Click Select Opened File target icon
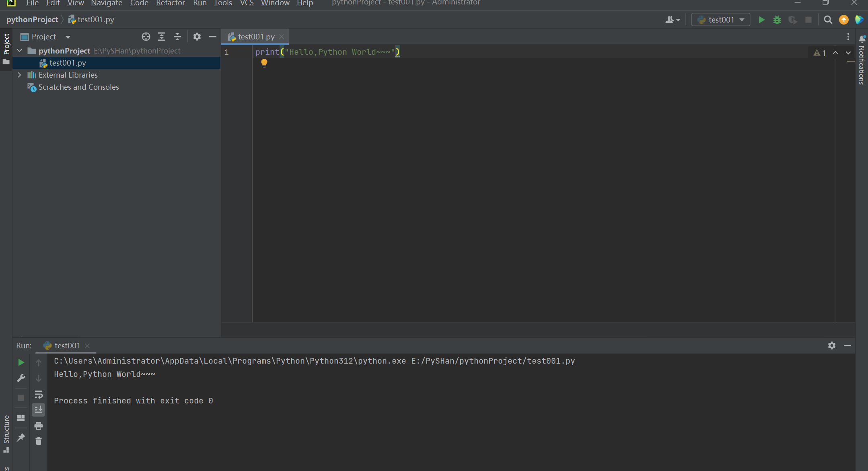The image size is (868, 471). tap(146, 37)
